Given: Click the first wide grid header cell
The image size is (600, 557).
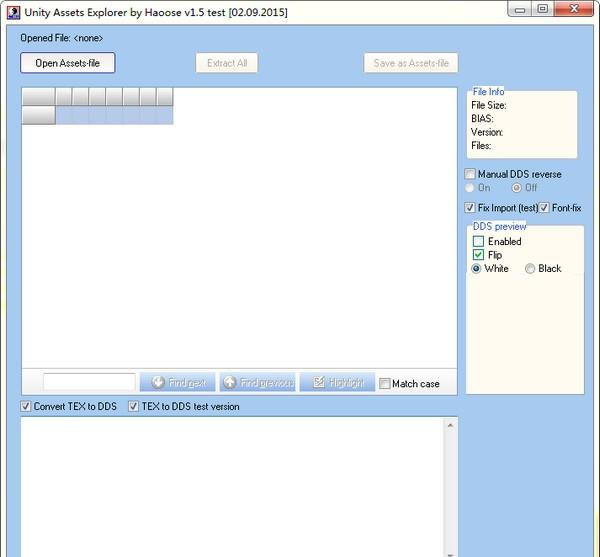Looking at the screenshot, I should [39, 97].
